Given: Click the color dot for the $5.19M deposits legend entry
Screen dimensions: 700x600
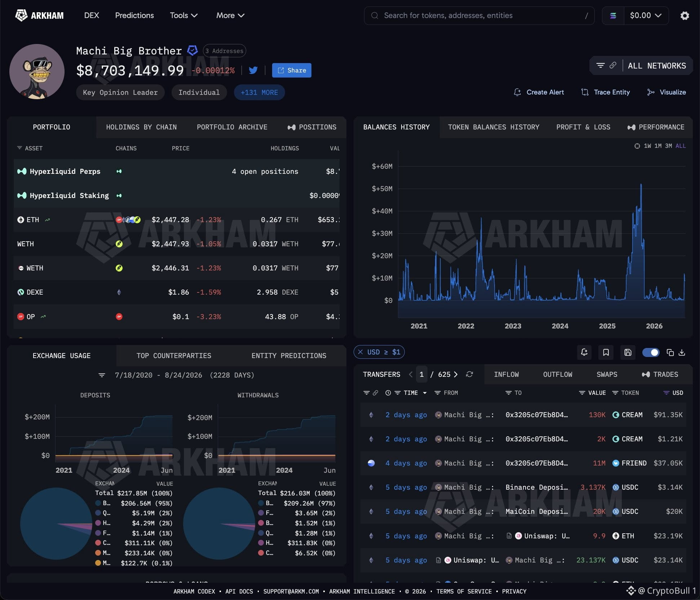Looking at the screenshot, I should tap(98, 513).
